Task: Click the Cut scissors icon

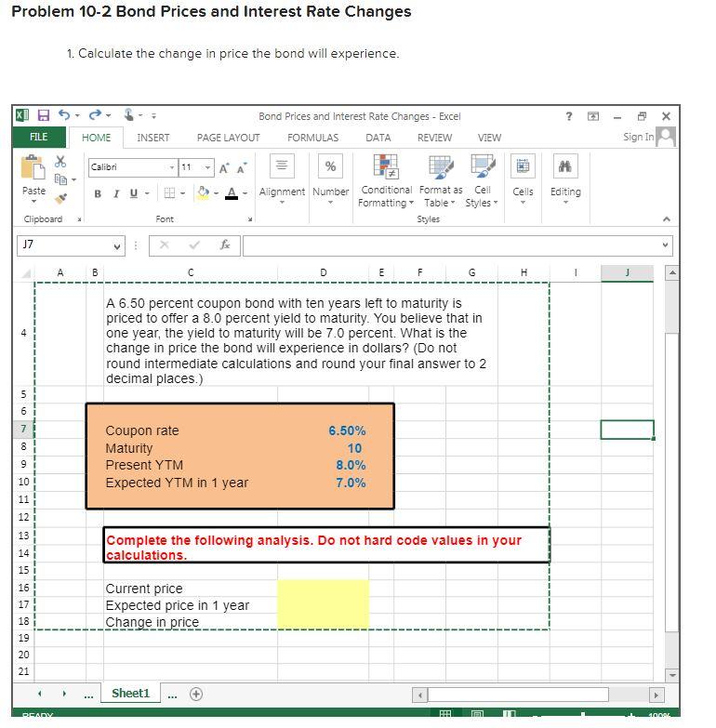Action: coord(60,162)
